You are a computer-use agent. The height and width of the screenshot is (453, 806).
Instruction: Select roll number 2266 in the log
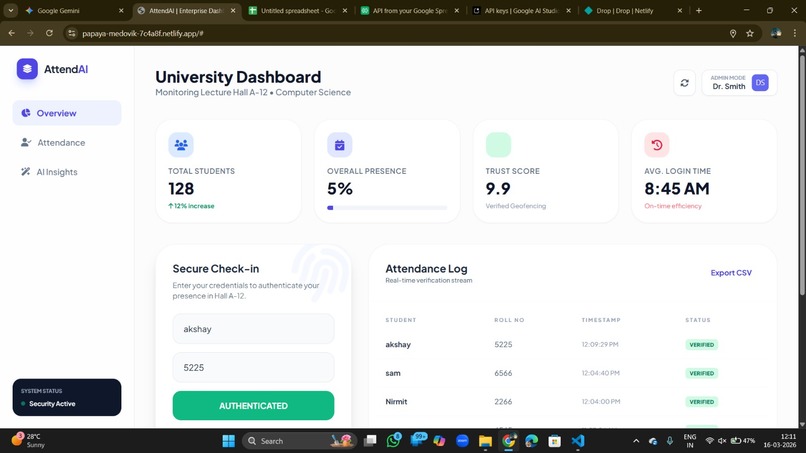click(x=503, y=402)
